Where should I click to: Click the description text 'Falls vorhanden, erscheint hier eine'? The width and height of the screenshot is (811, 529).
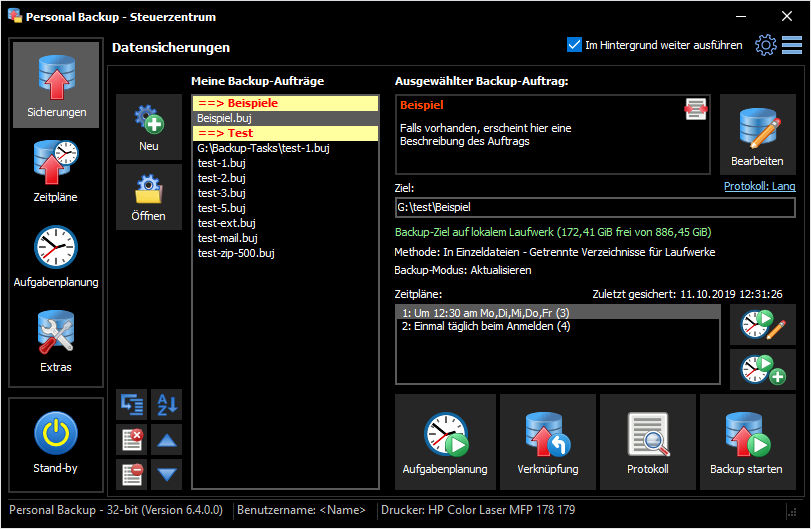point(485,128)
